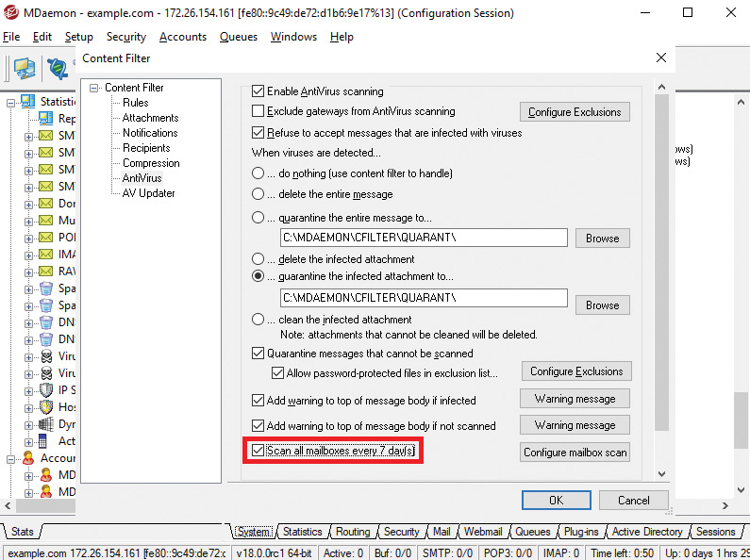The height and width of the screenshot is (560, 750).
Task: Select 'clean the infected attachment' option
Action: 258,320
